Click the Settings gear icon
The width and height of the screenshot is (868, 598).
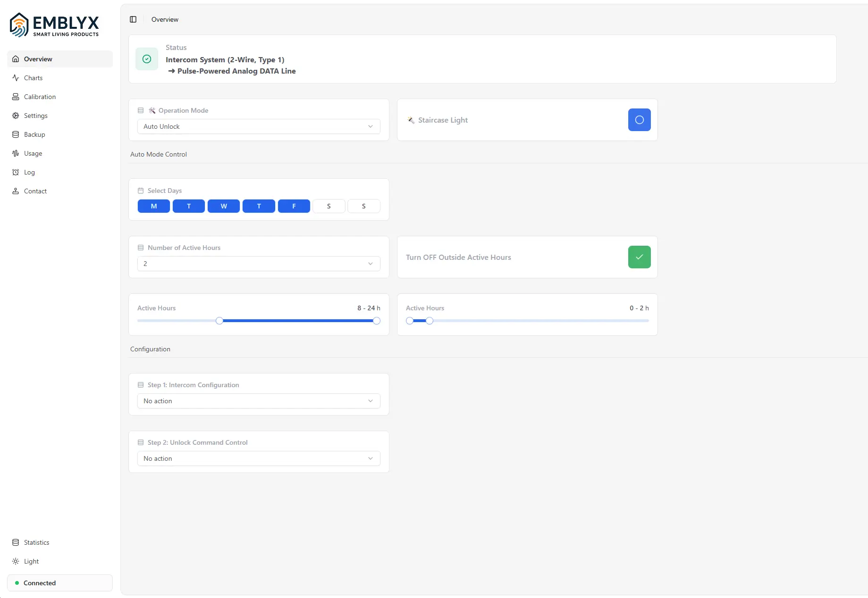click(x=16, y=116)
